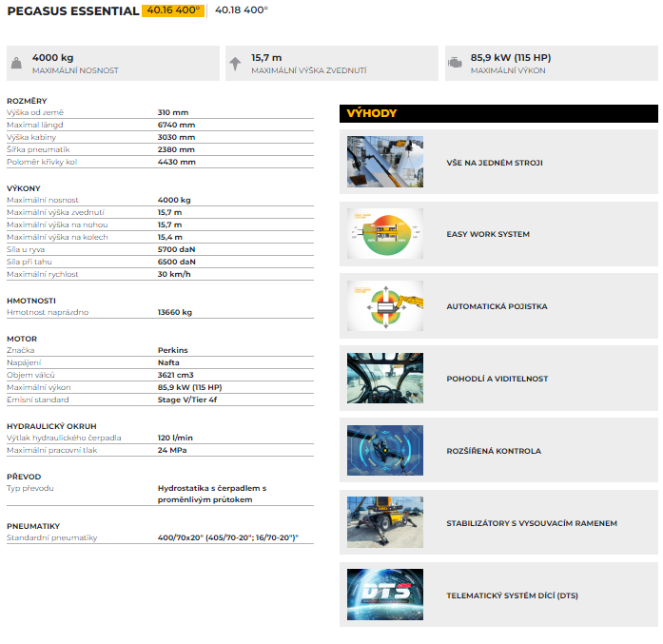This screenshot has width=663, height=644.
Task: Select the 400/70x20" tyre size value
Action: click(228, 537)
